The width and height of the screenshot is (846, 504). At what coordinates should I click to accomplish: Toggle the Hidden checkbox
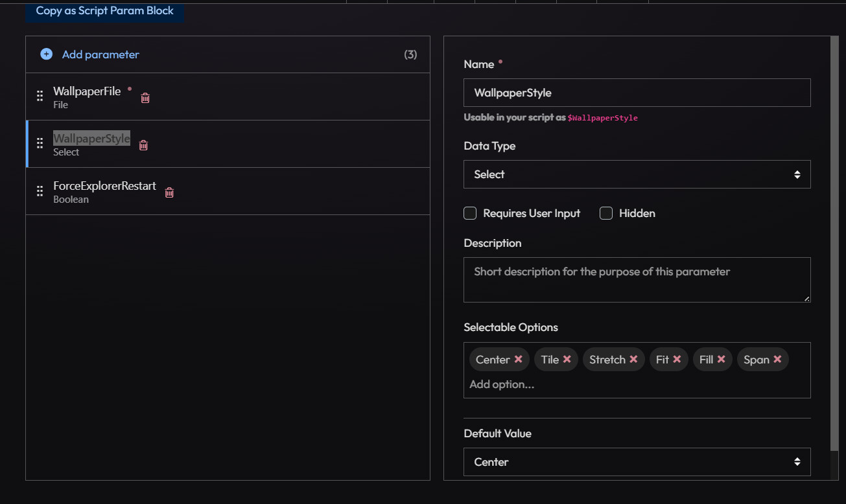[x=606, y=213]
